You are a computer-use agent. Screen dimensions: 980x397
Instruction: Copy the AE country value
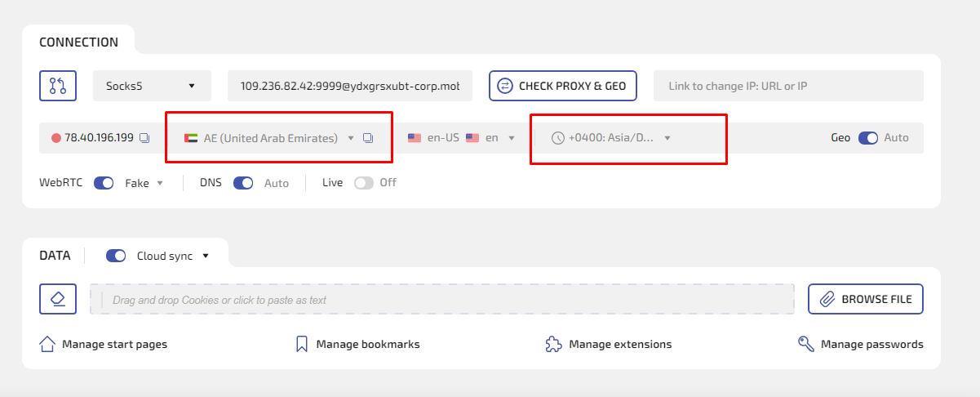(368, 138)
